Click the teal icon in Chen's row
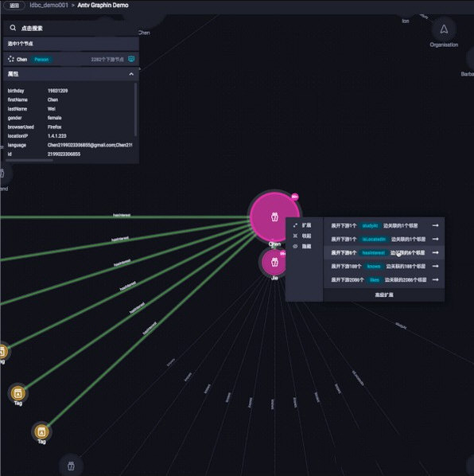 pos(131,59)
